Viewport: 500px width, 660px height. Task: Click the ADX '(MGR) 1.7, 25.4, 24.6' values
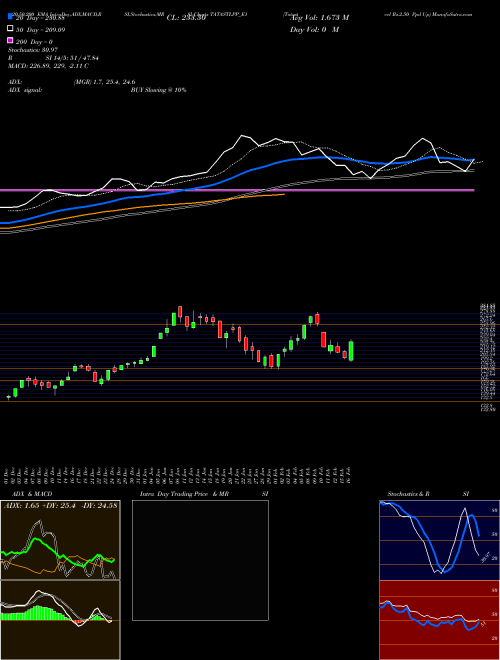pos(104,82)
